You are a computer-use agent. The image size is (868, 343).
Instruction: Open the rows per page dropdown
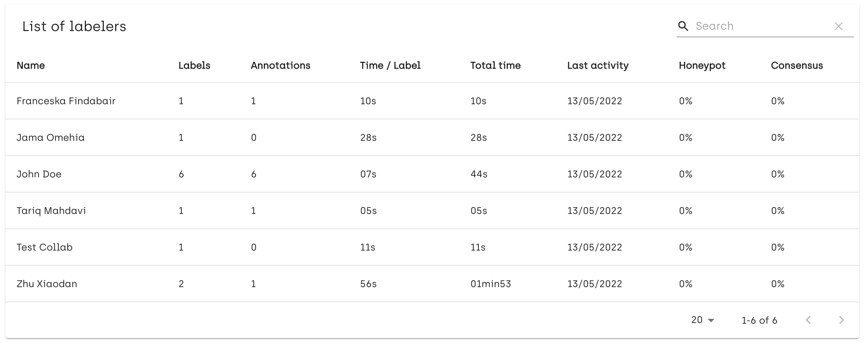[703, 320]
